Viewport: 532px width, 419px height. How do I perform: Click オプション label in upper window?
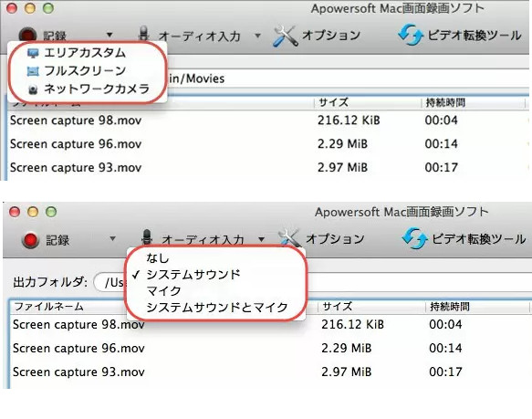pos(331,35)
